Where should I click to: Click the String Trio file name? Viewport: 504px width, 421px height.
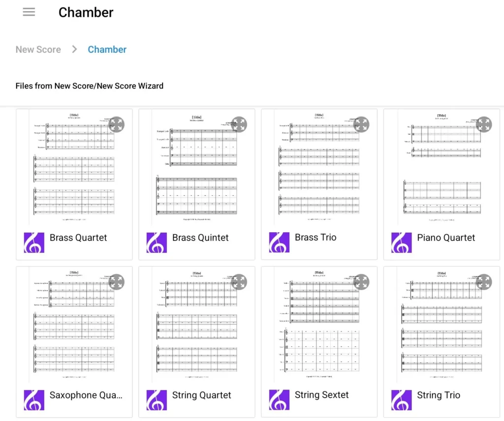pyautogui.click(x=439, y=395)
